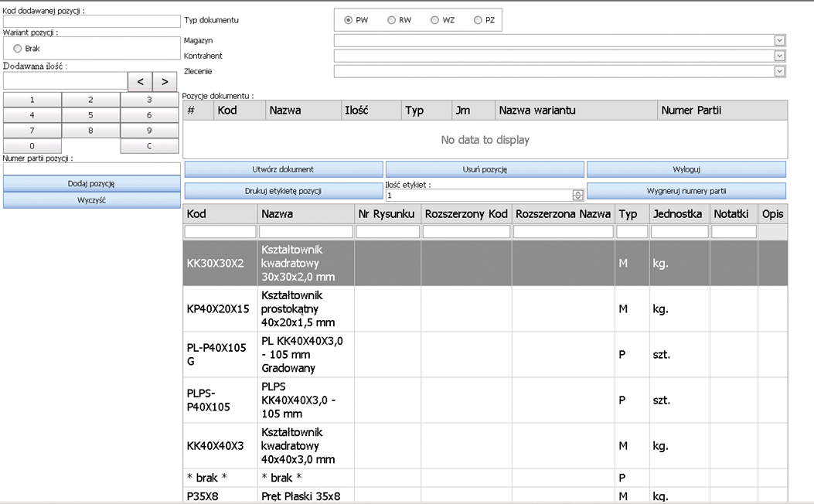
Task: Click the less-than arrow keypad button
Action: pos(140,81)
